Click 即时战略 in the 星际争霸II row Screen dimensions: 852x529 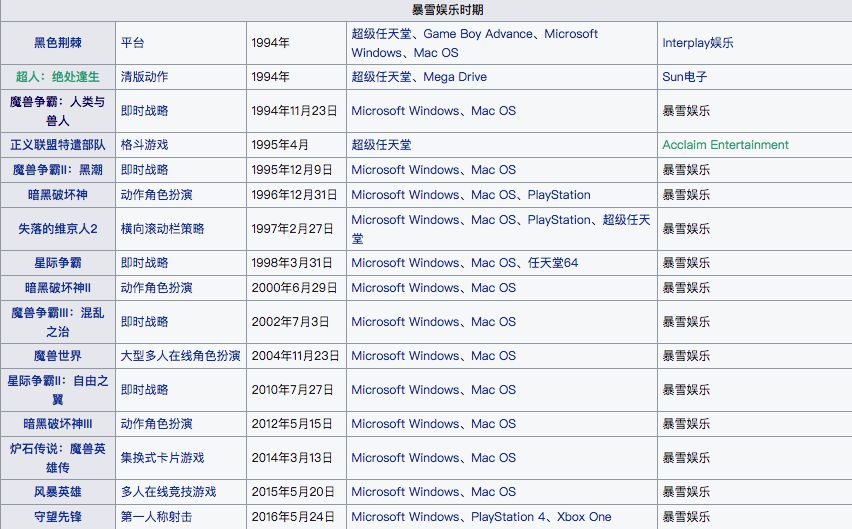click(x=145, y=390)
